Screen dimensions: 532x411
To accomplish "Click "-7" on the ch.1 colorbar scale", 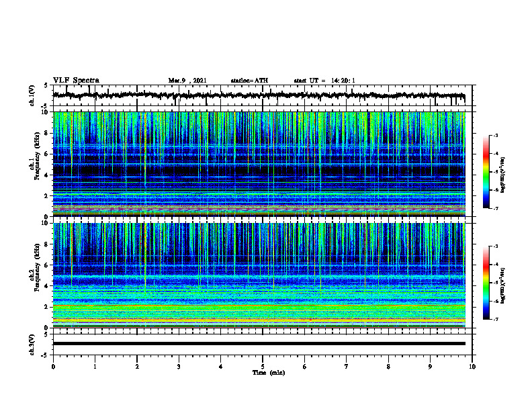I will pos(496,209).
